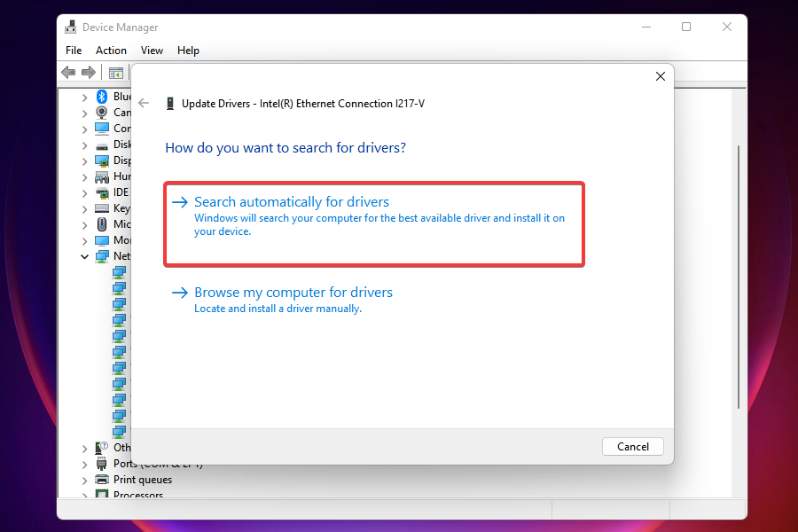The height and width of the screenshot is (532, 798).
Task: Expand the Human Interface Devices category
Action: [84, 177]
